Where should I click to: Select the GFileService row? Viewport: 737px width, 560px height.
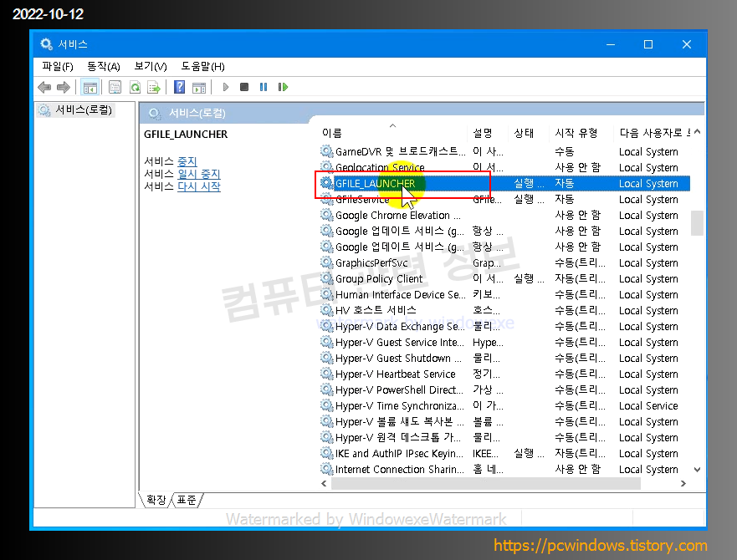[504, 199]
